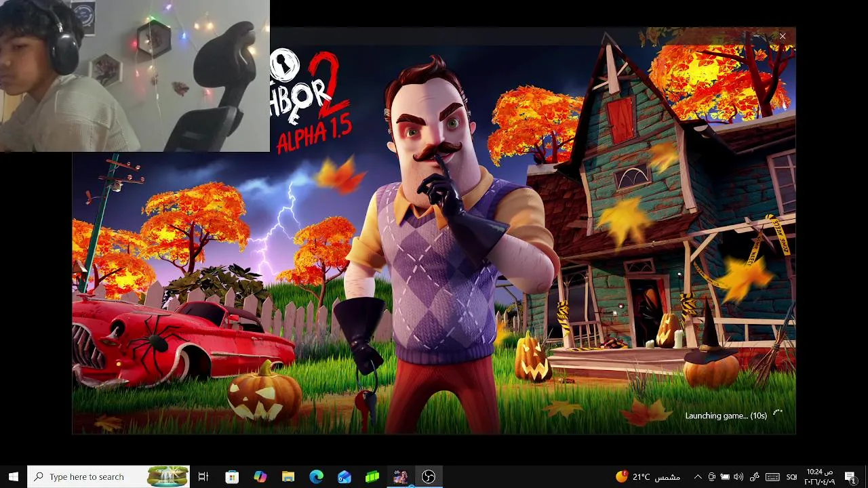Click the loading spinner beside launch text
This screenshot has height=488, width=868.
(778, 413)
